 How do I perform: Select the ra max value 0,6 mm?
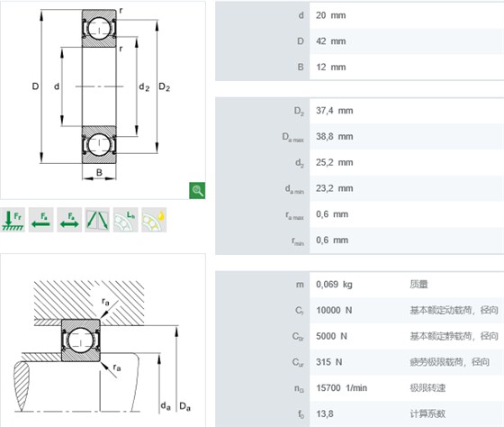coord(332,214)
